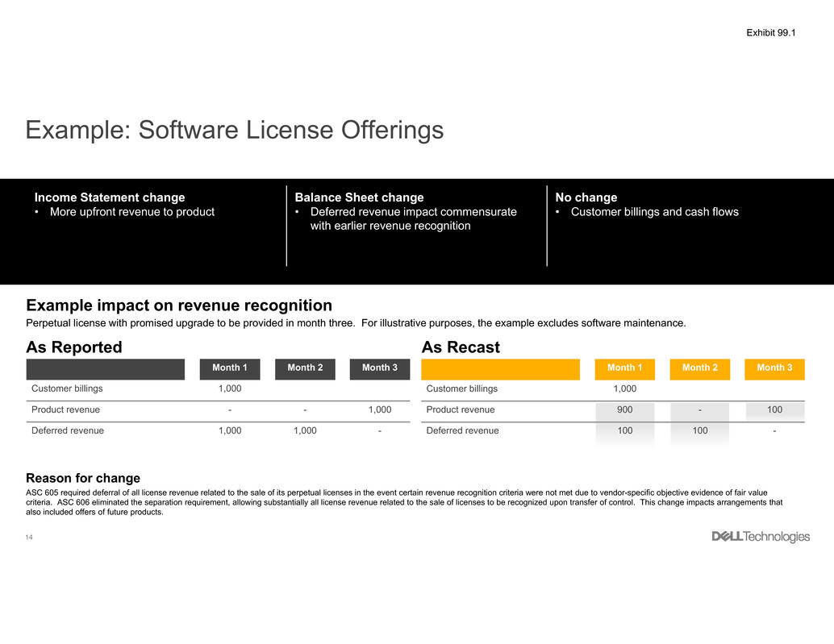The width and height of the screenshot is (834, 644).
Task: Select the orange Month 2 column header
Action: click(699, 368)
